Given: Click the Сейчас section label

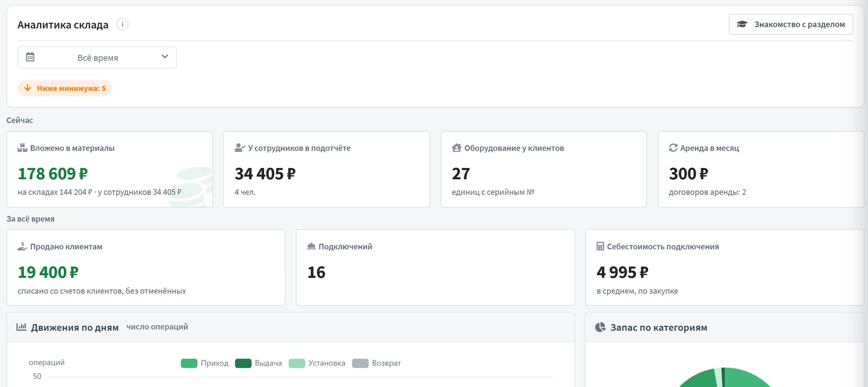Looking at the screenshot, I should pos(20,120).
